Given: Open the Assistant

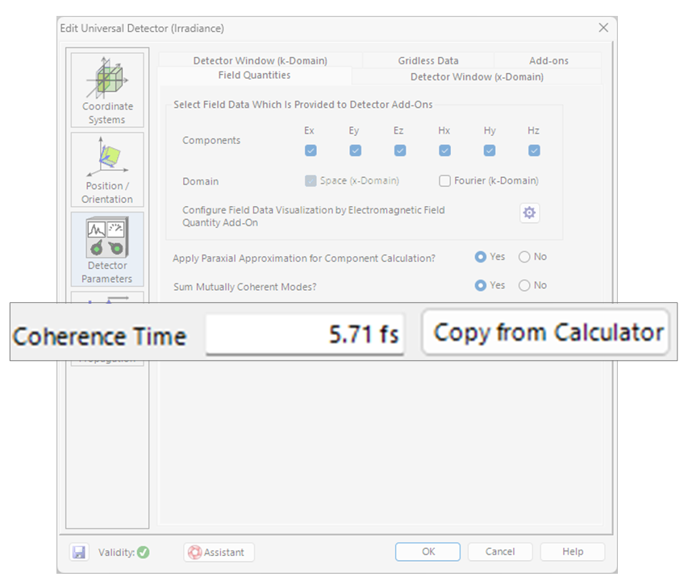Looking at the screenshot, I should (x=219, y=552).
